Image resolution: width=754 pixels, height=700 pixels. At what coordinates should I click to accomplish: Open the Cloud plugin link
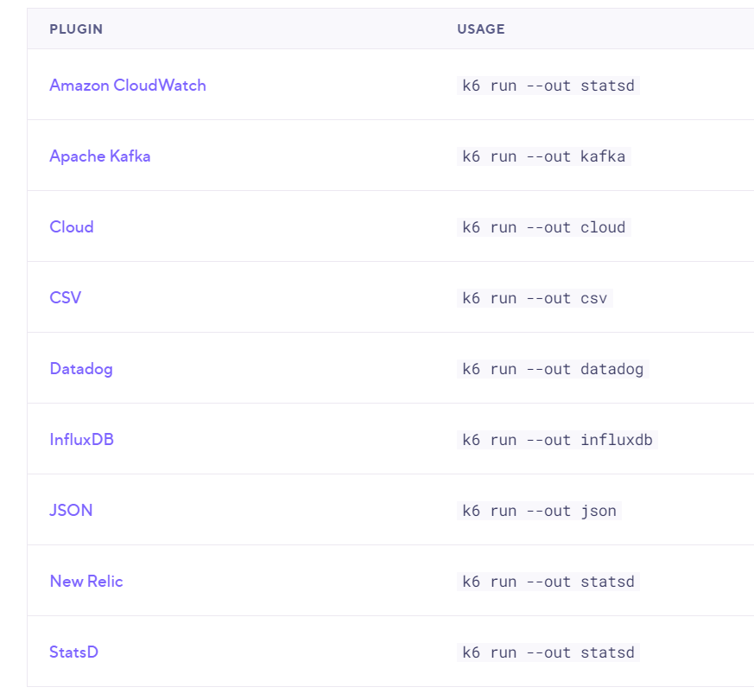click(72, 227)
